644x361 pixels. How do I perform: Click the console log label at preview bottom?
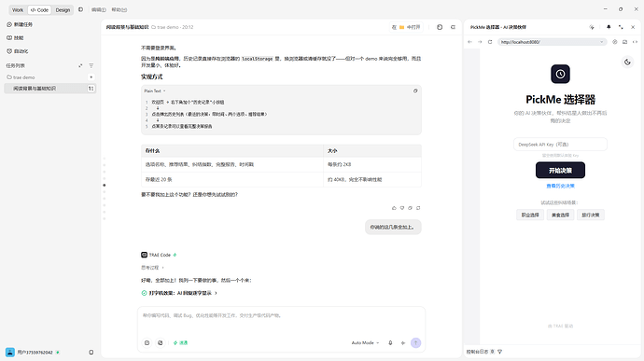click(x=477, y=352)
